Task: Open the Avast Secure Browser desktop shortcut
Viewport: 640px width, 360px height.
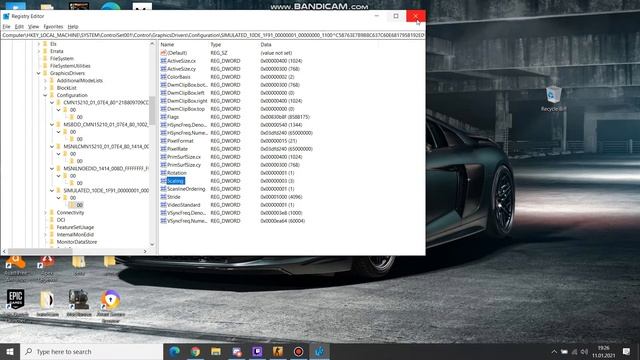Action: tap(111, 305)
